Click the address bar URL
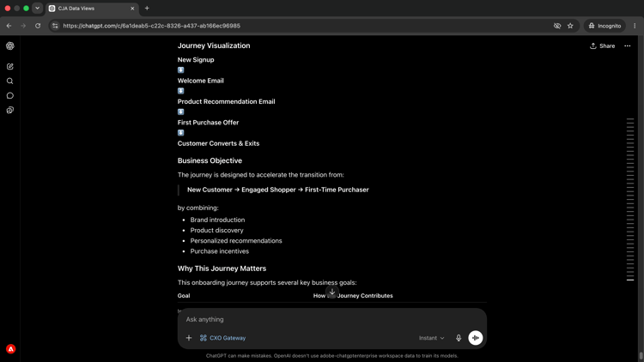This screenshot has width=644, height=362. (x=151, y=26)
